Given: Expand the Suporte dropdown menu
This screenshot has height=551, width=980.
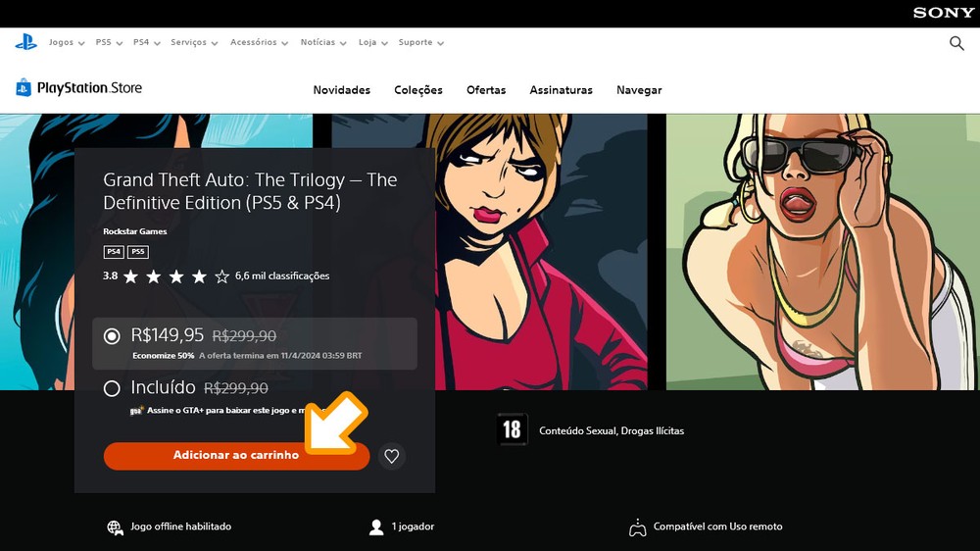Looking at the screenshot, I should click(420, 43).
